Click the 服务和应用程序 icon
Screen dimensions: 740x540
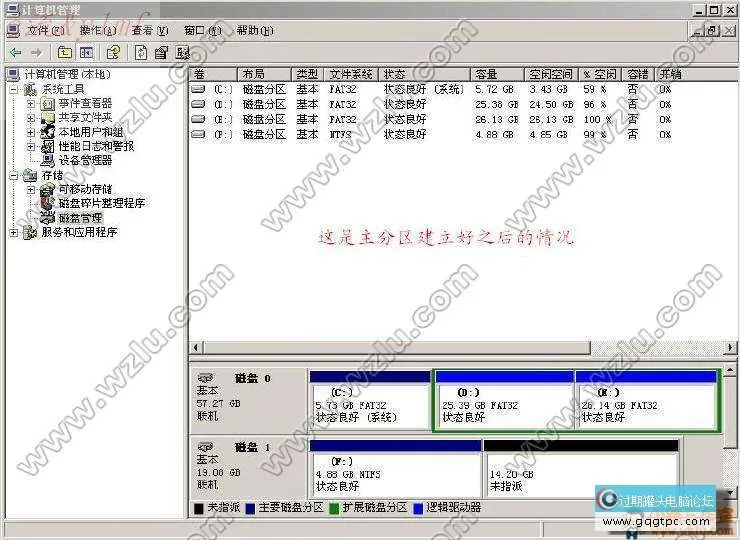pyautogui.click(x=30, y=232)
